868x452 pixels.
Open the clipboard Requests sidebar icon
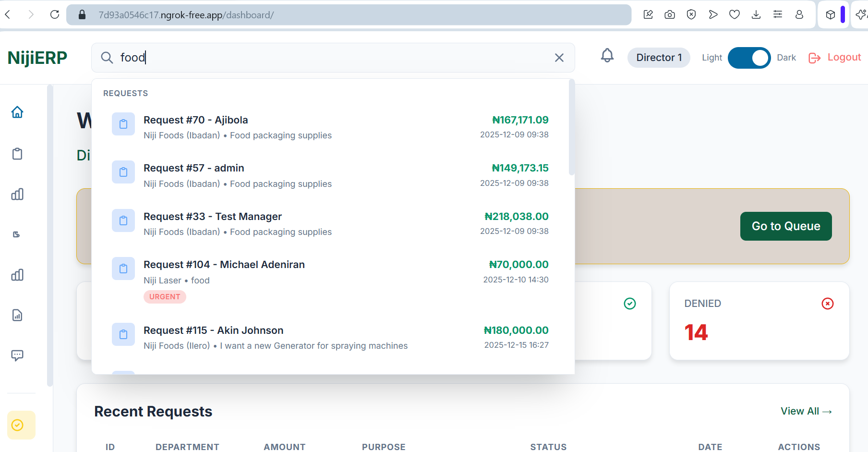pyautogui.click(x=17, y=154)
